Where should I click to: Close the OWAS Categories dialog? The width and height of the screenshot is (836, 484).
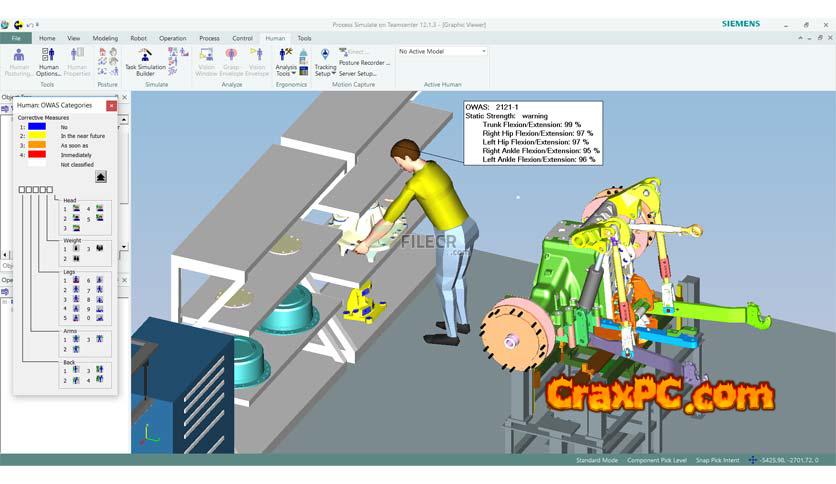tap(111, 105)
